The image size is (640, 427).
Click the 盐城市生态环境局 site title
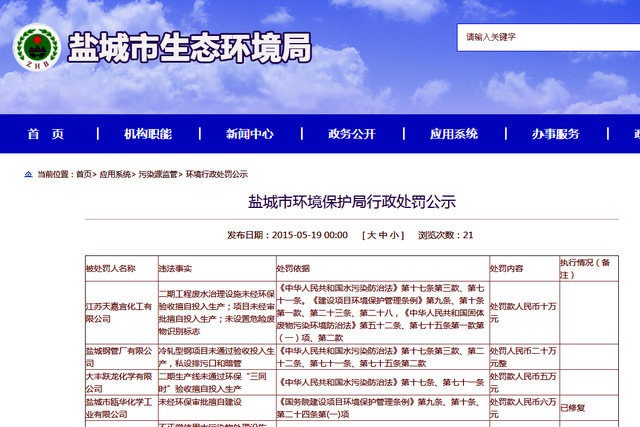[x=190, y=48]
